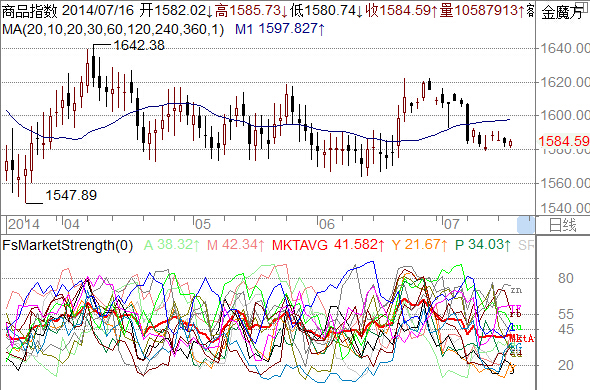Image resolution: width=590 pixels, height=390 pixels.
Task: Click the 55 level on strength axis
Action: click(x=566, y=314)
